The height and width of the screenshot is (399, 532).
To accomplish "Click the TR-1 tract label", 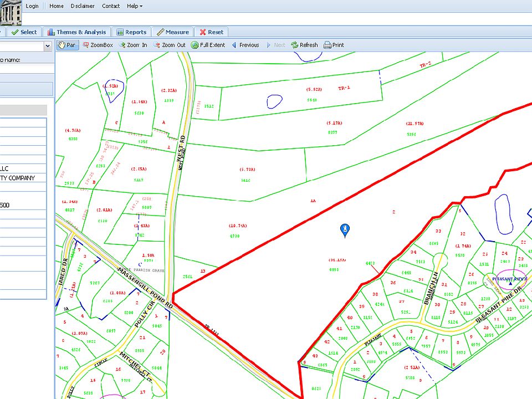I will coord(344,88).
